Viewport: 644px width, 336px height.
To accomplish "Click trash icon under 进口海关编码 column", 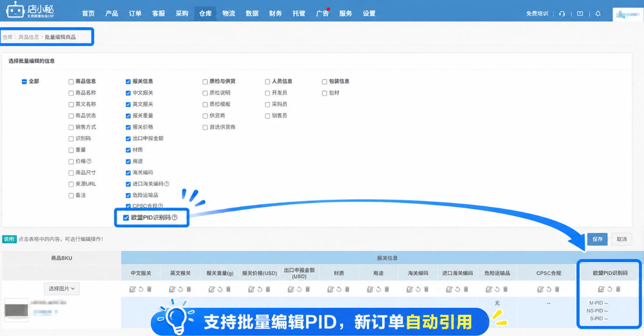I will [x=466, y=289].
